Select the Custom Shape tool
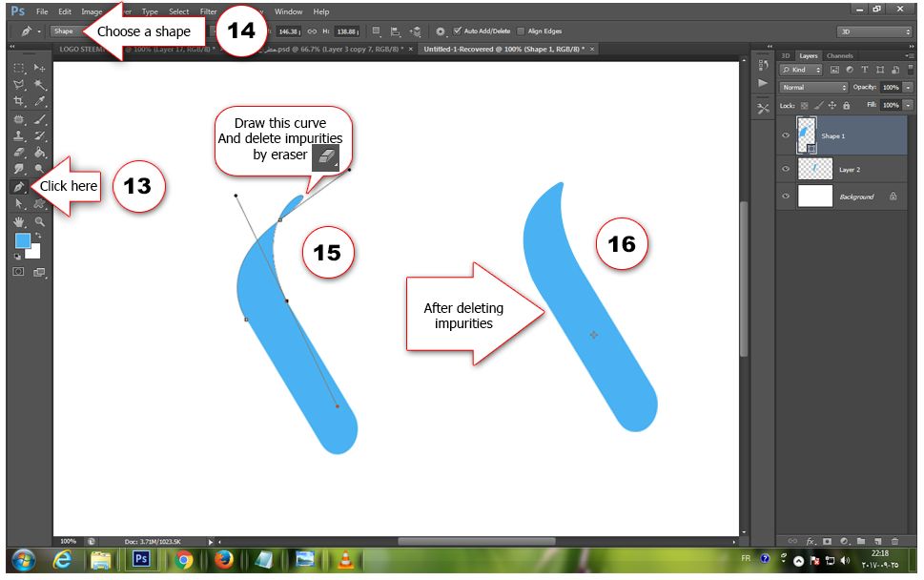 (x=39, y=204)
